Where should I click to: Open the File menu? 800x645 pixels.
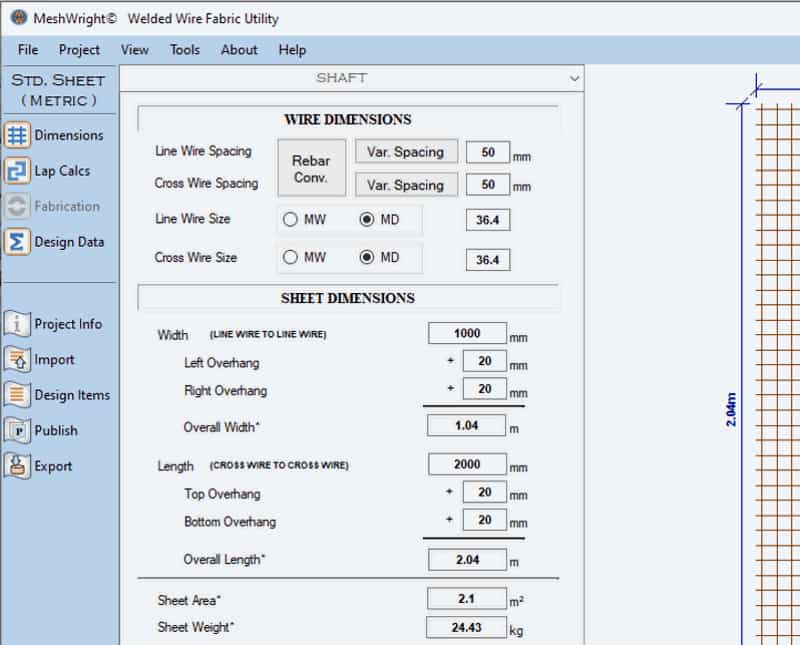pyautogui.click(x=28, y=50)
